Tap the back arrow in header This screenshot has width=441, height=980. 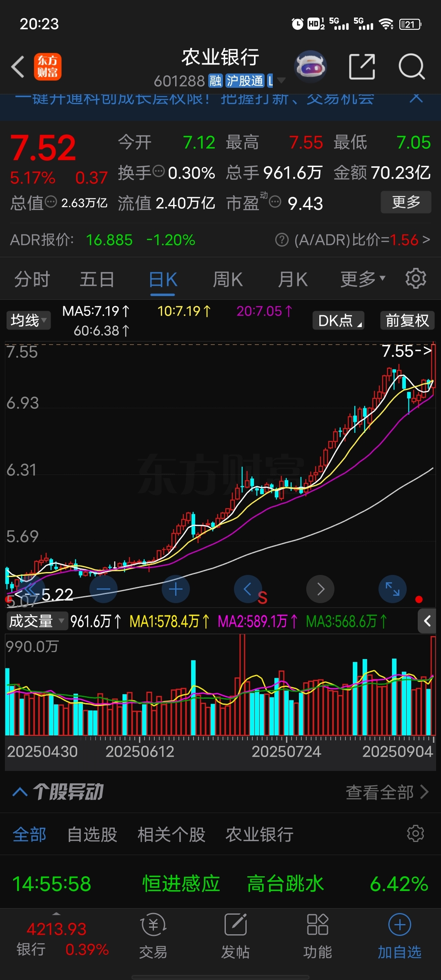18,67
